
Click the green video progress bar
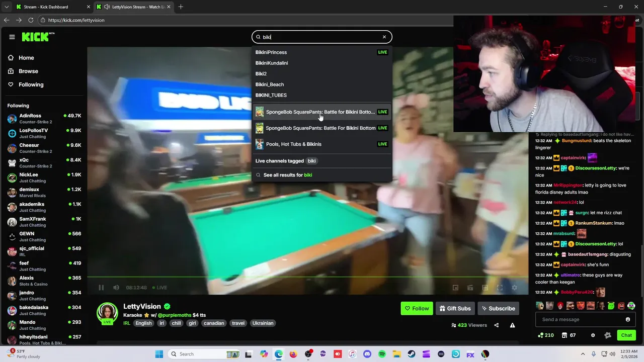(x=308, y=277)
